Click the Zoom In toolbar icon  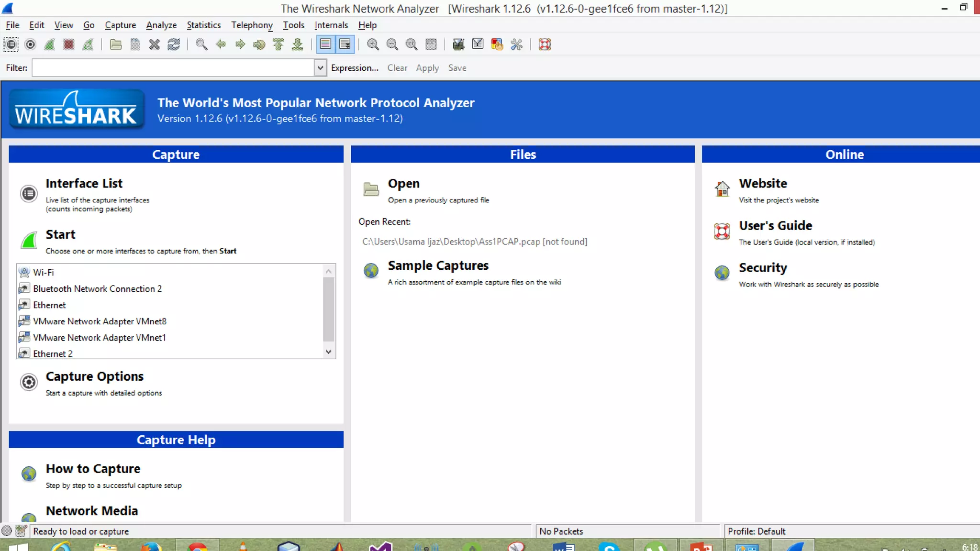coord(373,44)
